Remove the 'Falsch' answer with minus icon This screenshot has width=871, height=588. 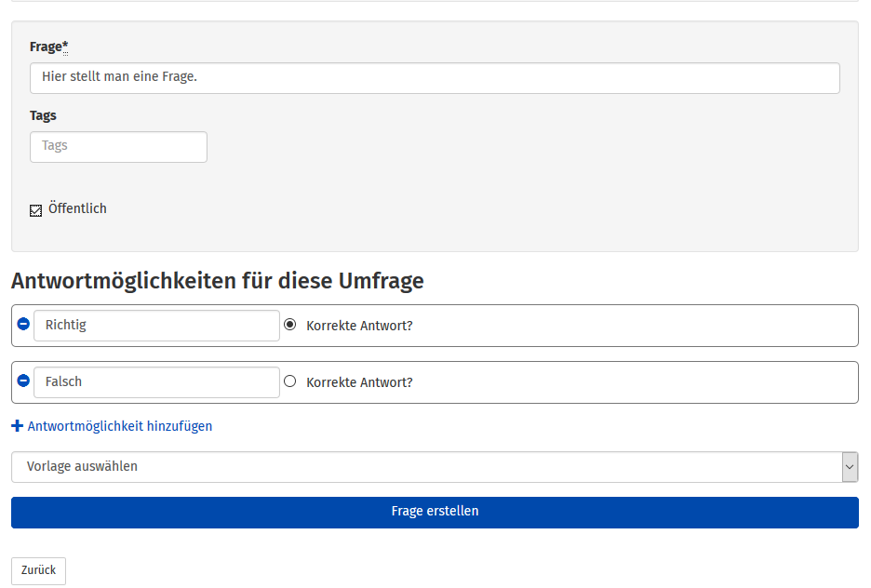23,381
